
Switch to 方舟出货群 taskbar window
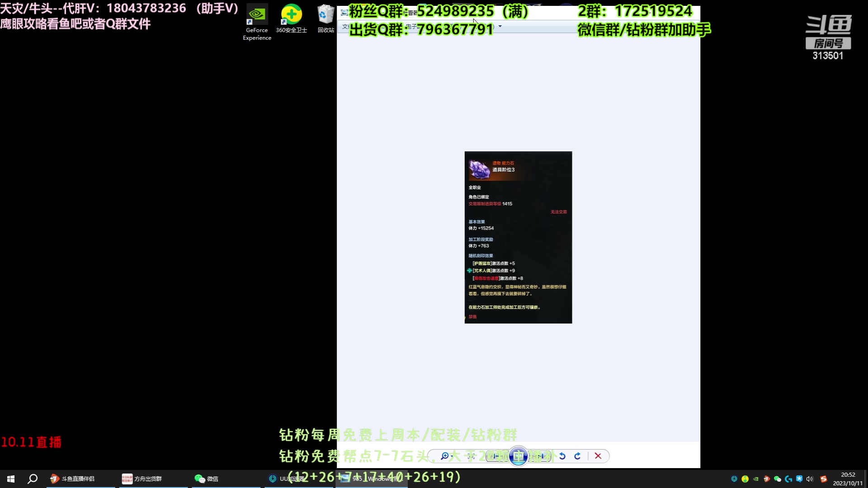153,479
